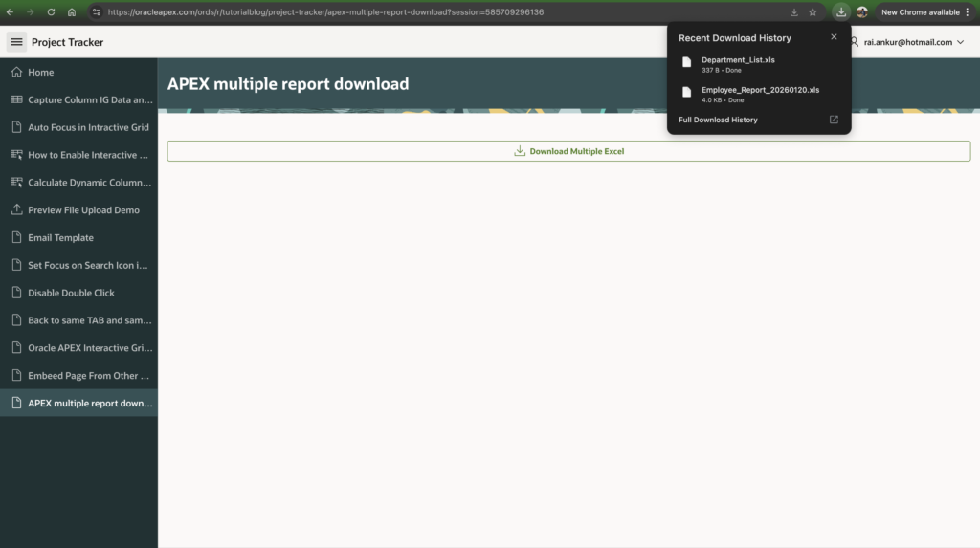Close the Recent Download History popup
980x548 pixels.
tap(834, 37)
